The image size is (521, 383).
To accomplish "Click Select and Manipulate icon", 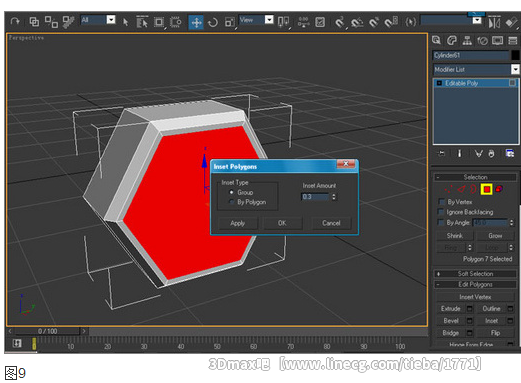I will click(303, 22).
